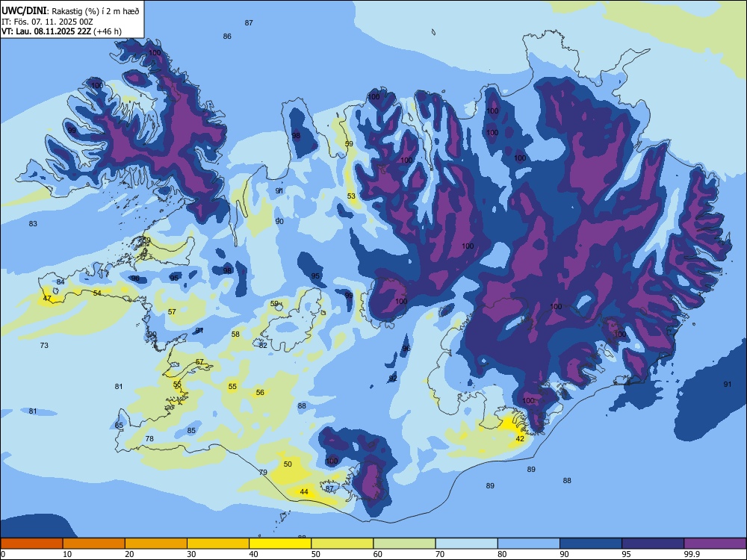Click the IT: Fös. 07. 11. 2025 00Z line

(x=47, y=22)
